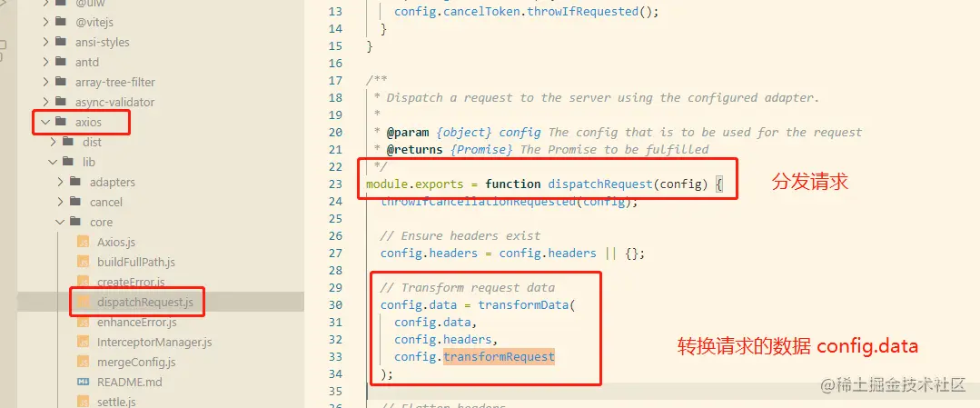Click the JS icon beside mergeConfig.js
The height and width of the screenshot is (408, 980).
[83, 363]
